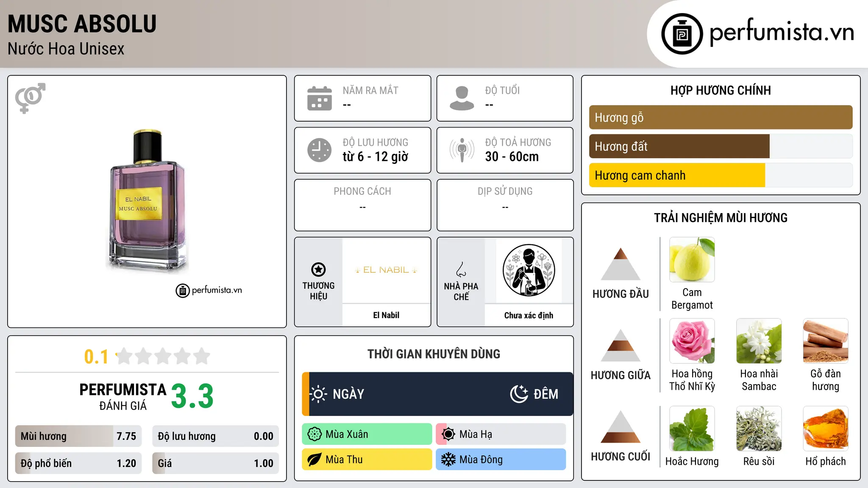Click the sillage icon beside Độ toả hương
868x488 pixels.
[462, 150]
